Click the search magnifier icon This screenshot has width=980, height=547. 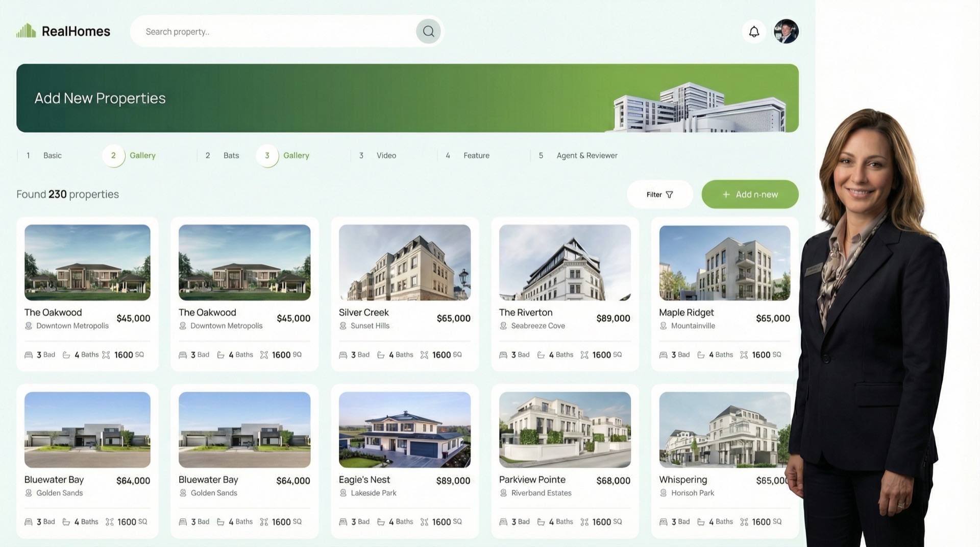[428, 31]
